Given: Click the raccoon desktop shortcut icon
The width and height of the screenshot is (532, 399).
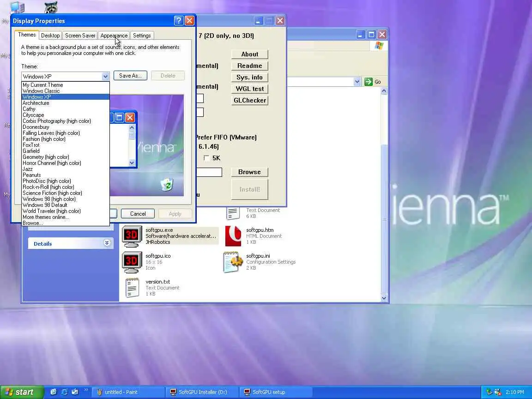Looking at the screenshot, I should [x=51, y=7].
